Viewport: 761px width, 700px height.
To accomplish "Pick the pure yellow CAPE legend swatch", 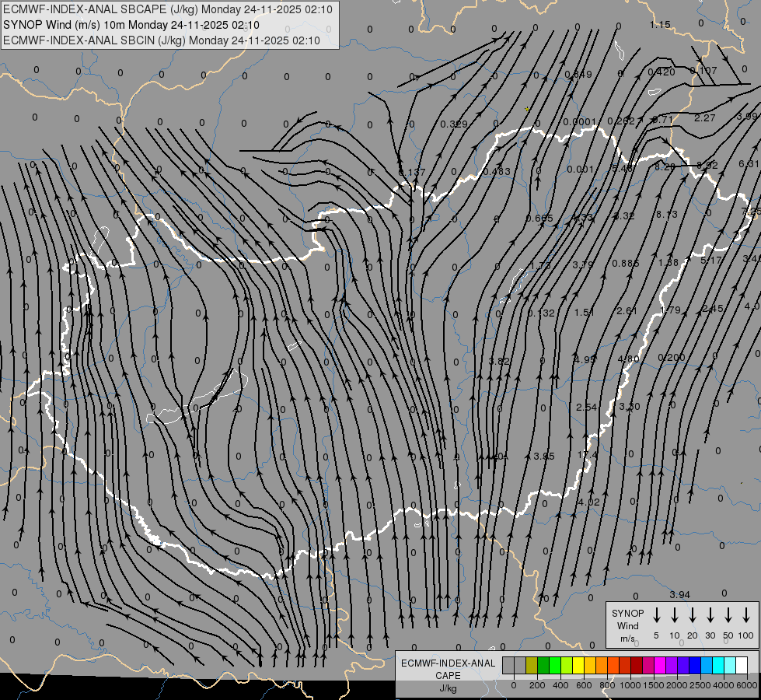I will pyautogui.click(x=578, y=666).
